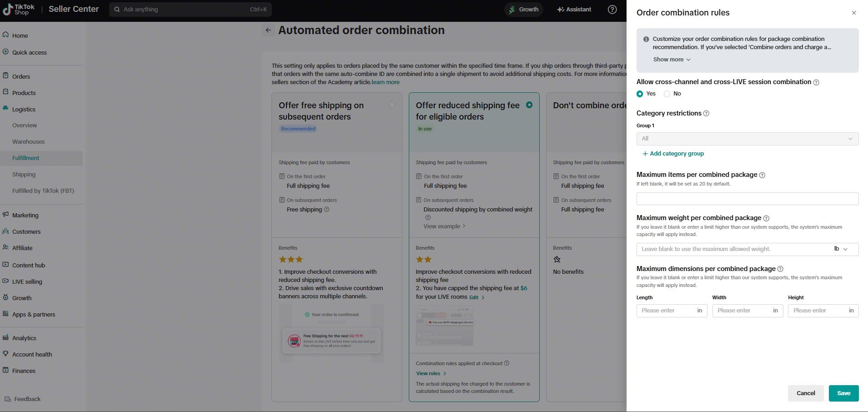Click the Length dimension input
The image size is (868, 412).
pyautogui.click(x=672, y=311)
